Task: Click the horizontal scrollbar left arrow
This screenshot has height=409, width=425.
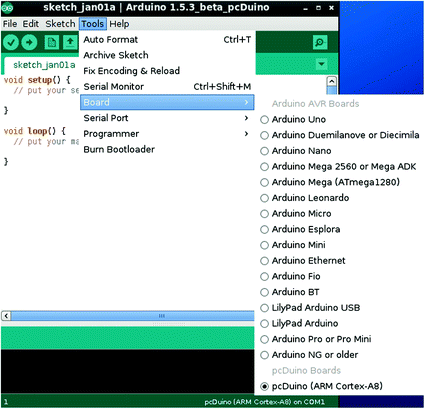Action: 6,316
